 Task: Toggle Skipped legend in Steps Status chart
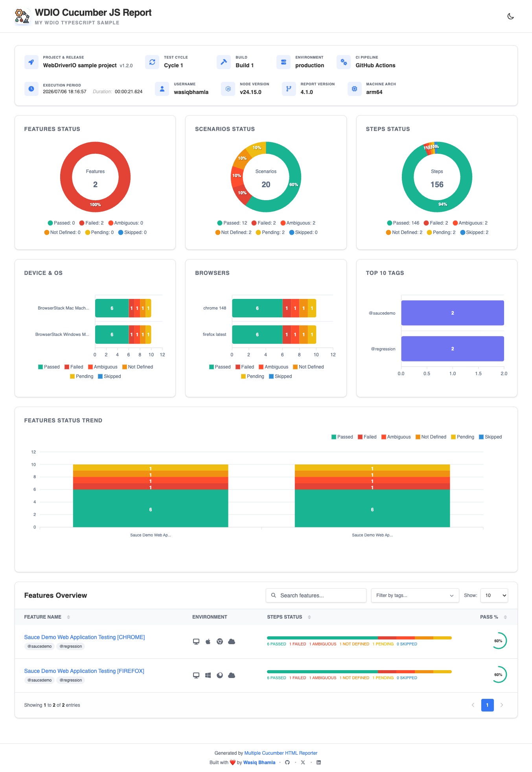pos(474,232)
